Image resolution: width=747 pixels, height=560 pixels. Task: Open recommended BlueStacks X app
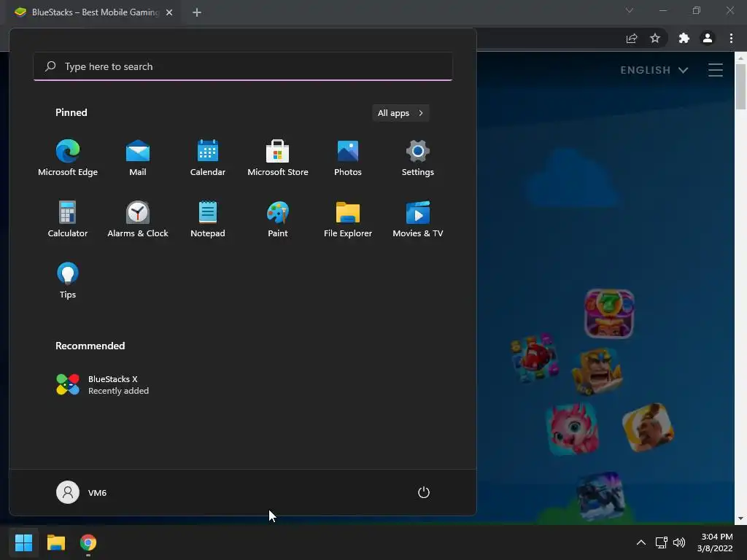click(102, 385)
